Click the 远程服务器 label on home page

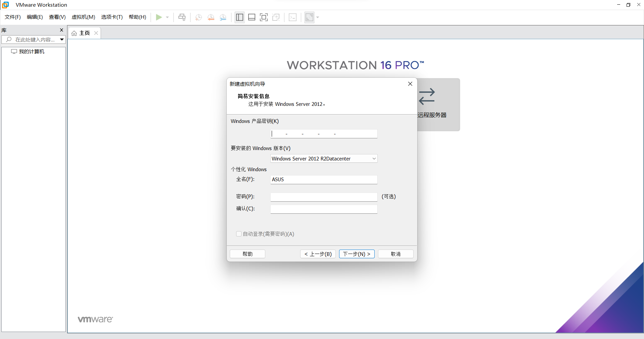coord(432,115)
